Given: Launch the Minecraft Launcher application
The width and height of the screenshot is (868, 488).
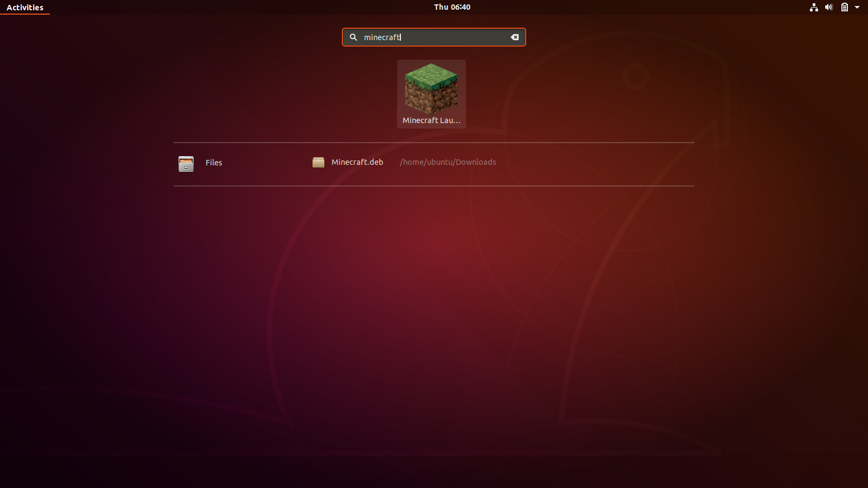Looking at the screenshot, I should click(x=431, y=94).
